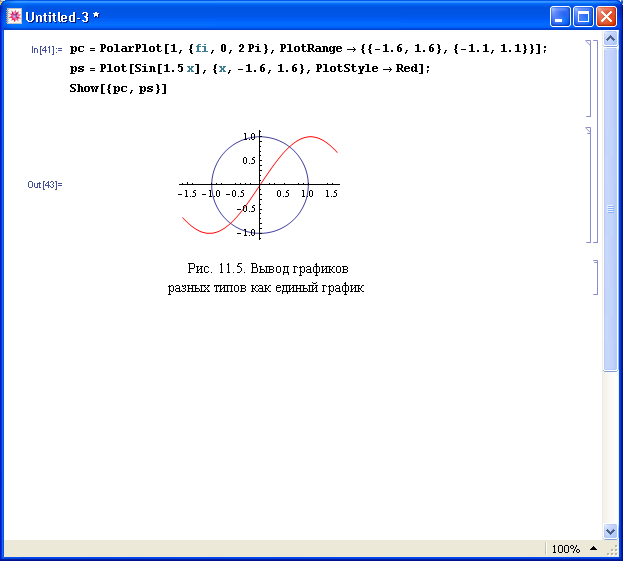Click the PolarPlot function name
623x561 pixels.
(131, 48)
